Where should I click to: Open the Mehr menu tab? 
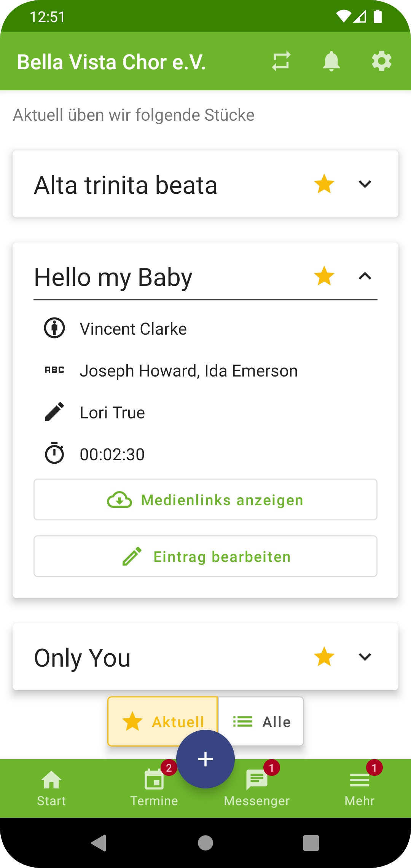click(360, 788)
